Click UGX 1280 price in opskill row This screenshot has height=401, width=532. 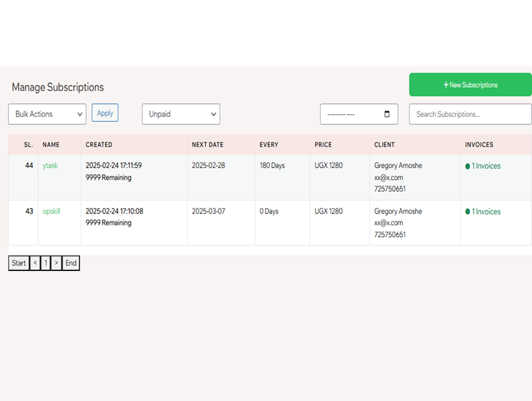click(x=328, y=211)
